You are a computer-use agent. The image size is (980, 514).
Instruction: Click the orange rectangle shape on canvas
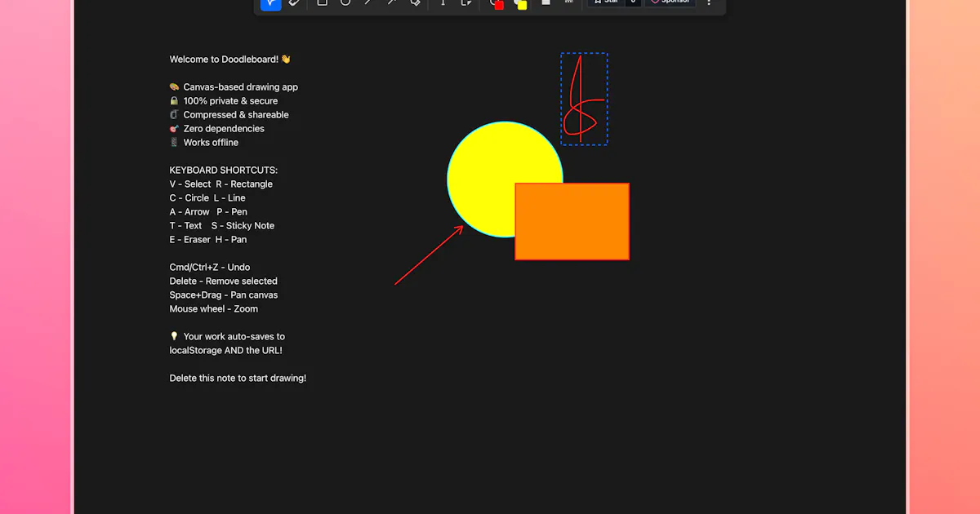(x=572, y=222)
